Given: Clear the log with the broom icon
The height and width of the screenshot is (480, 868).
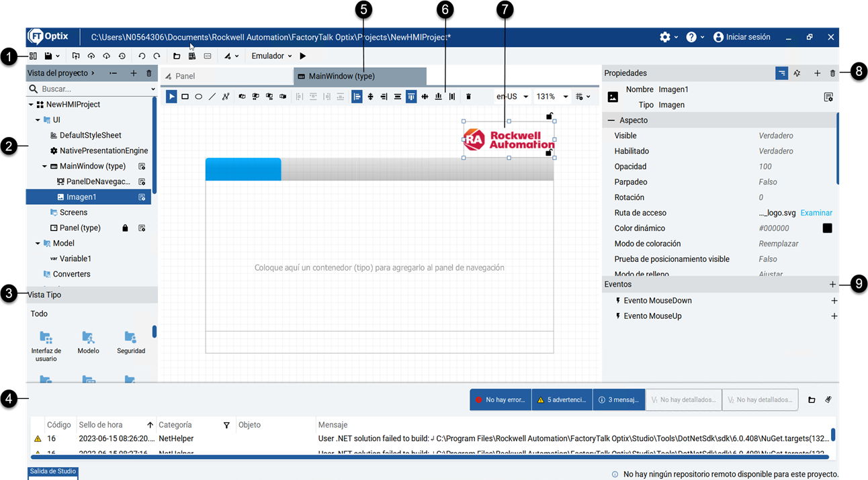Looking at the screenshot, I should tap(828, 399).
